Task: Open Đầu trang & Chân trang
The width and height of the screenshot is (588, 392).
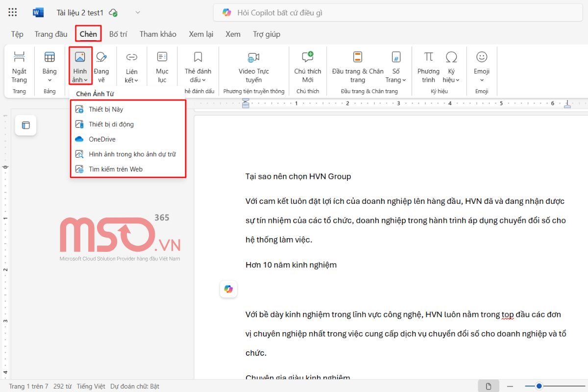Action: pyautogui.click(x=358, y=67)
